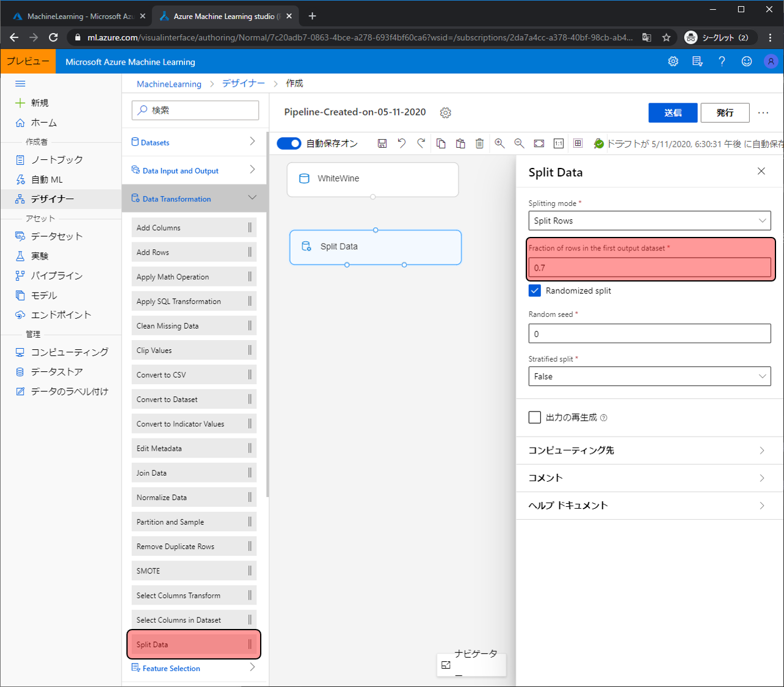Close the Split Data properties panel

(761, 172)
